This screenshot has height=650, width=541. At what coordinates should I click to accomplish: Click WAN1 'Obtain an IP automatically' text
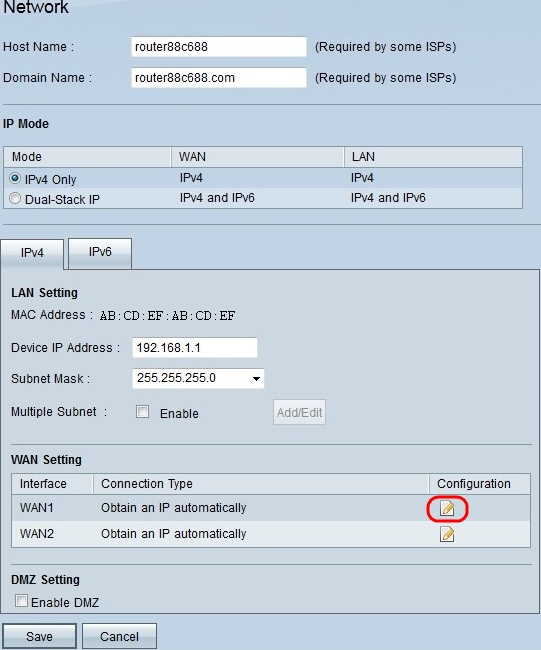coord(174,508)
